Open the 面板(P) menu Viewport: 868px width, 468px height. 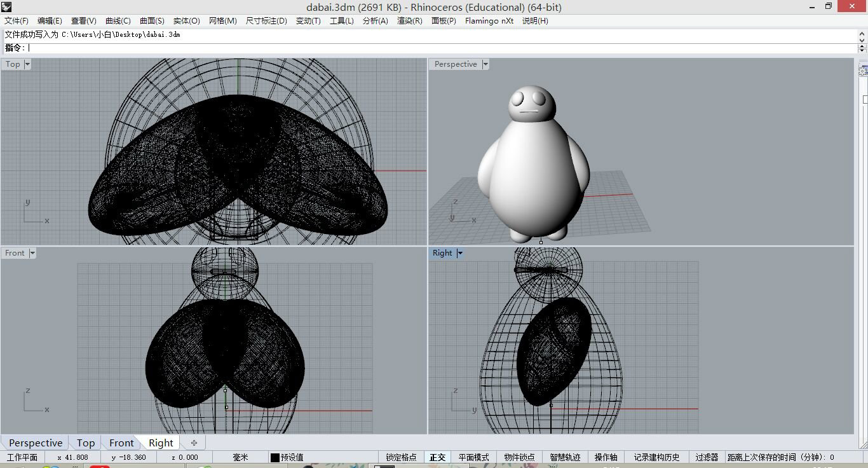(444, 21)
